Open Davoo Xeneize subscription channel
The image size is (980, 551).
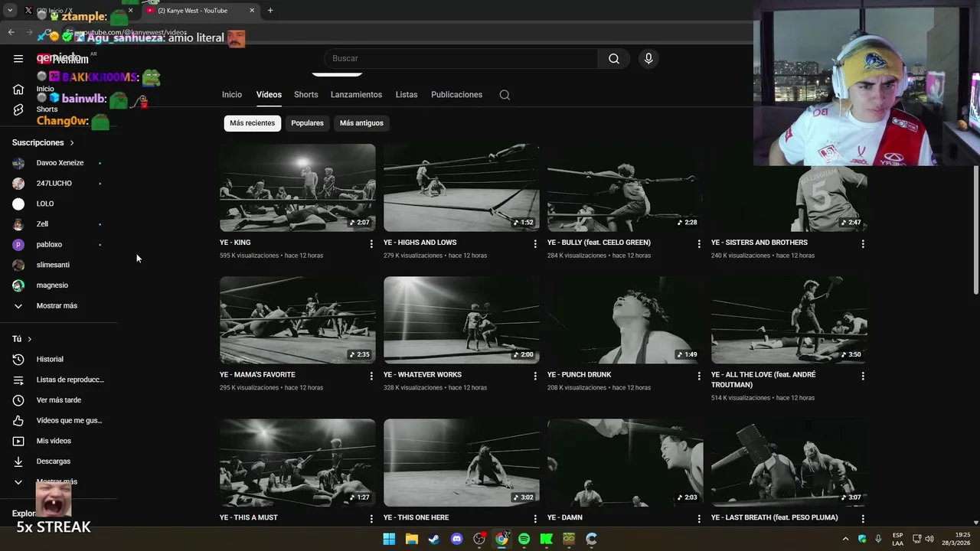click(x=58, y=163)
